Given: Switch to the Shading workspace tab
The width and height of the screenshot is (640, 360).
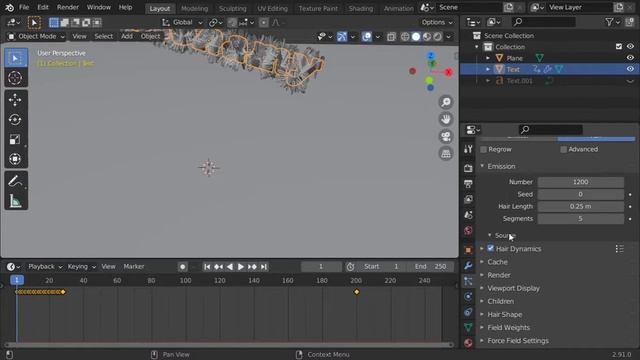Looking at the screenshot, I should tap(360, 8).
